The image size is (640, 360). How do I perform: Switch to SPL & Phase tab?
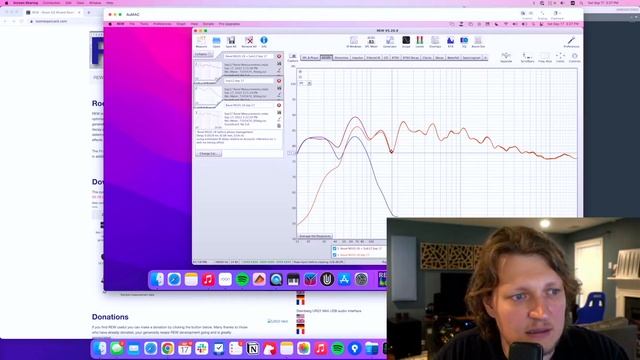point(310,58)
